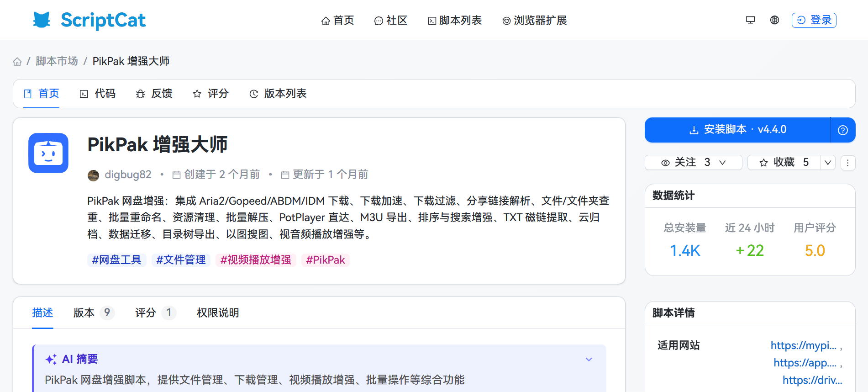Image resolution: width=868 pixels, height=392 pixels.
Task: Click the AI 摘要 sparkle icon
Action: (51, 359)
